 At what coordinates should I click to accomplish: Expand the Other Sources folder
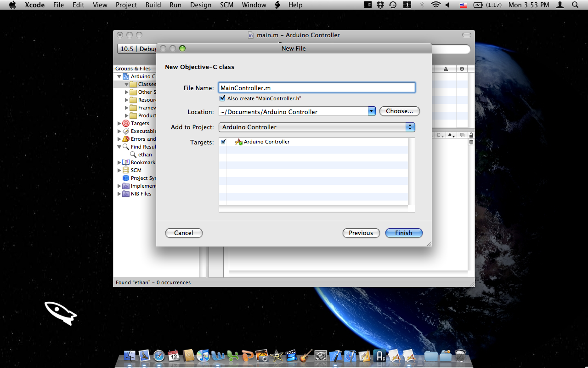tap(126, 92)
